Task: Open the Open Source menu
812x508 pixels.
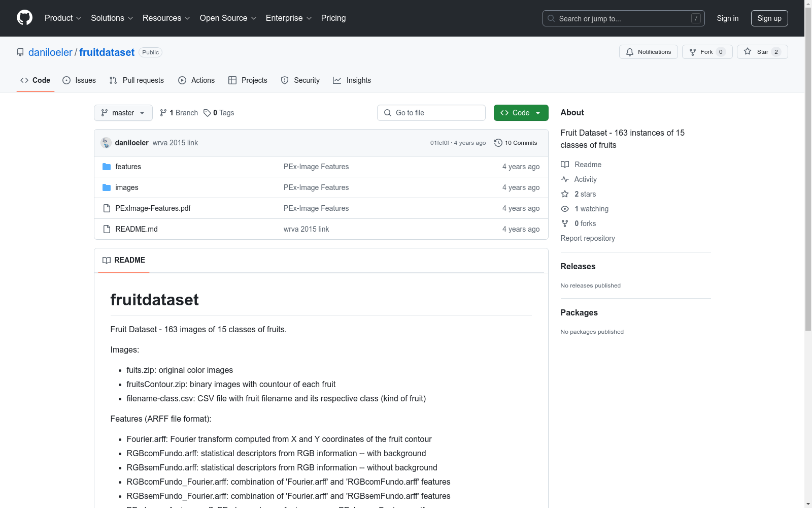Action: (x=228, y=18)
